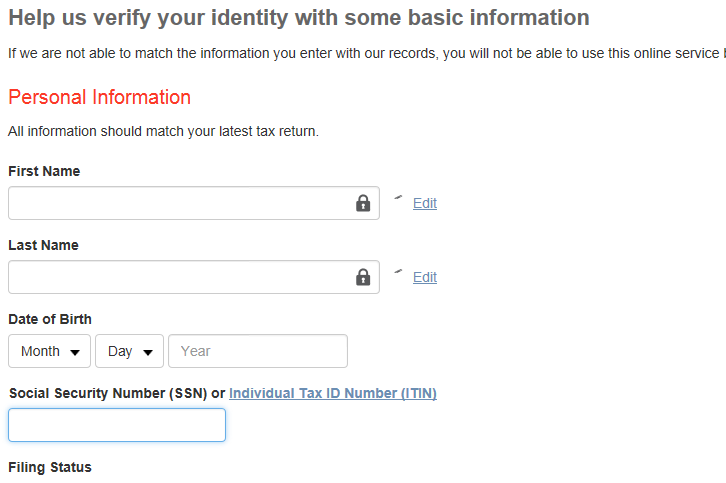
Task: Click the pencil icon beside First Name Edit
Action: tap(398, 198)
